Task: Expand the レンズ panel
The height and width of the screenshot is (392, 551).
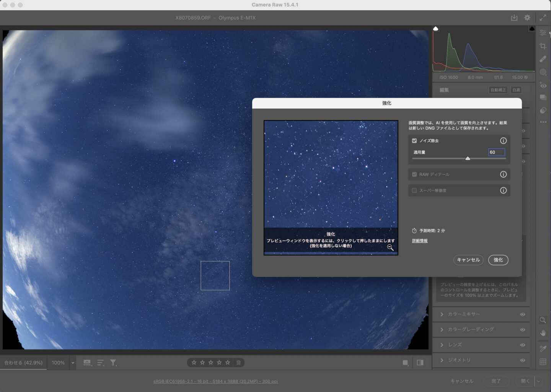Action: click(x=442, y=345)
